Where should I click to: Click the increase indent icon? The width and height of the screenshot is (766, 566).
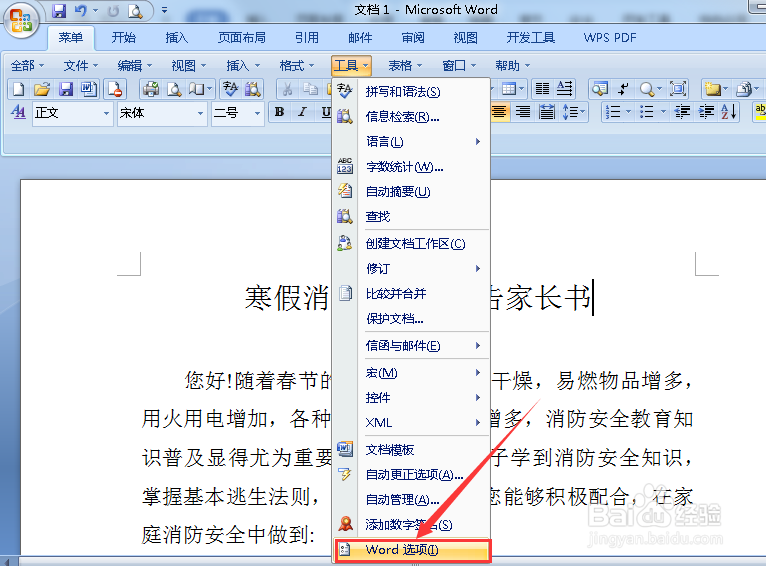click(706, 112)
